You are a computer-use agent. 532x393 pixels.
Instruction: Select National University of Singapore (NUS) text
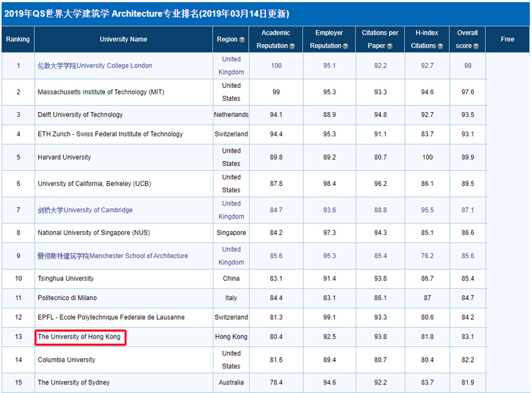point(94,233)
